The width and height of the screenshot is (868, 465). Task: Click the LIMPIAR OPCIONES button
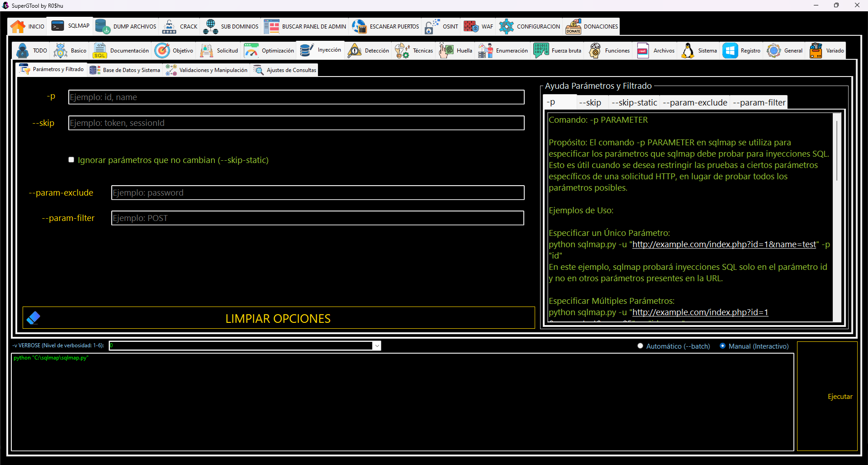pyautogui.click(x=279, y=318)
